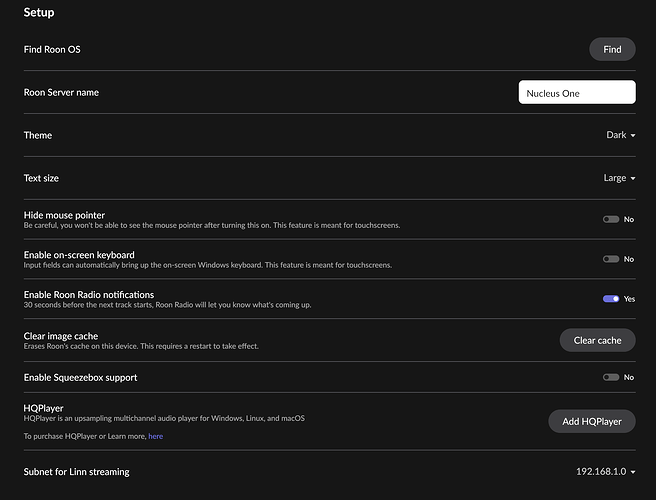This screenshot has height=500, width=656.
Task: Click the 'Enable Squeezebox support' label
Action: coord(80,377)
